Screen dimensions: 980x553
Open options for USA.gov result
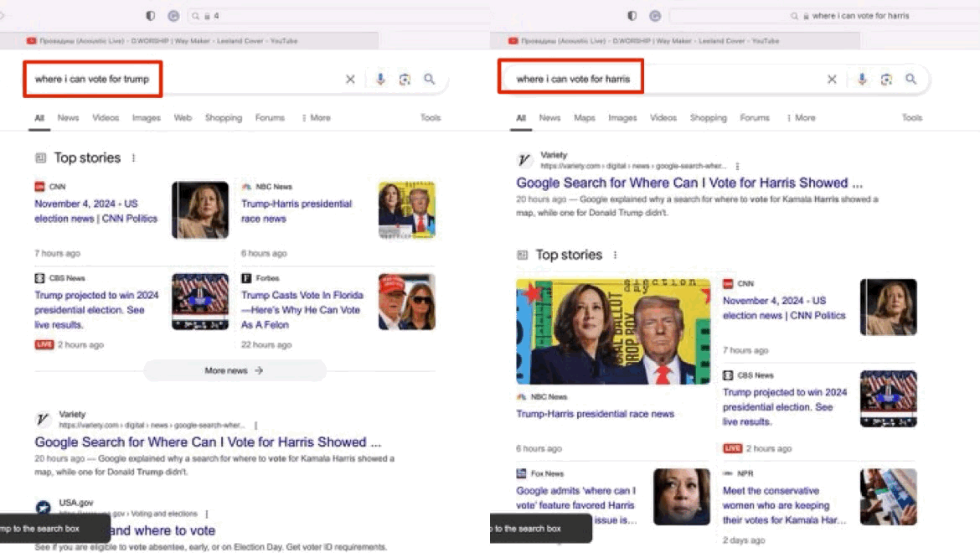tap(206, 514)
